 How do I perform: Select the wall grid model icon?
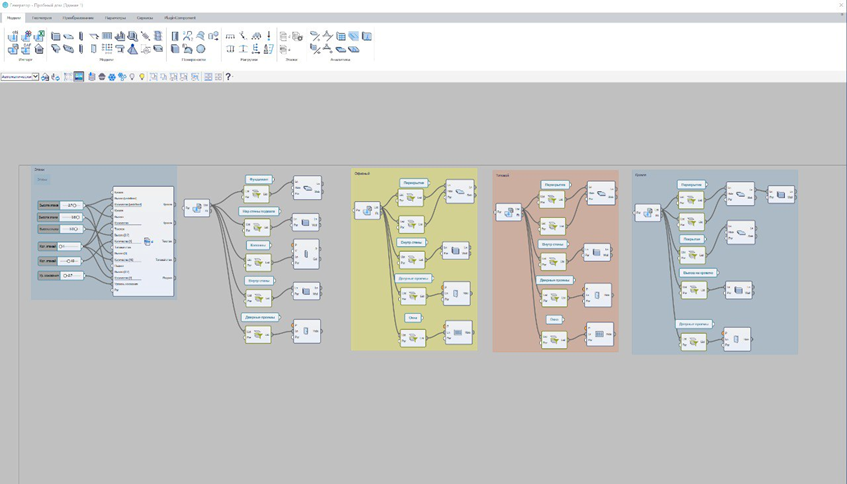[x=107, y=36]
